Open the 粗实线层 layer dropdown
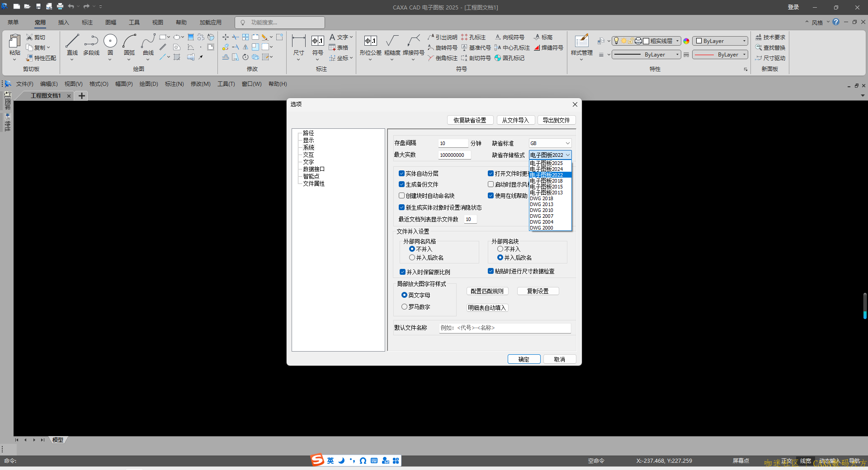Screen dimensions: 868x470 pos(677,41)
